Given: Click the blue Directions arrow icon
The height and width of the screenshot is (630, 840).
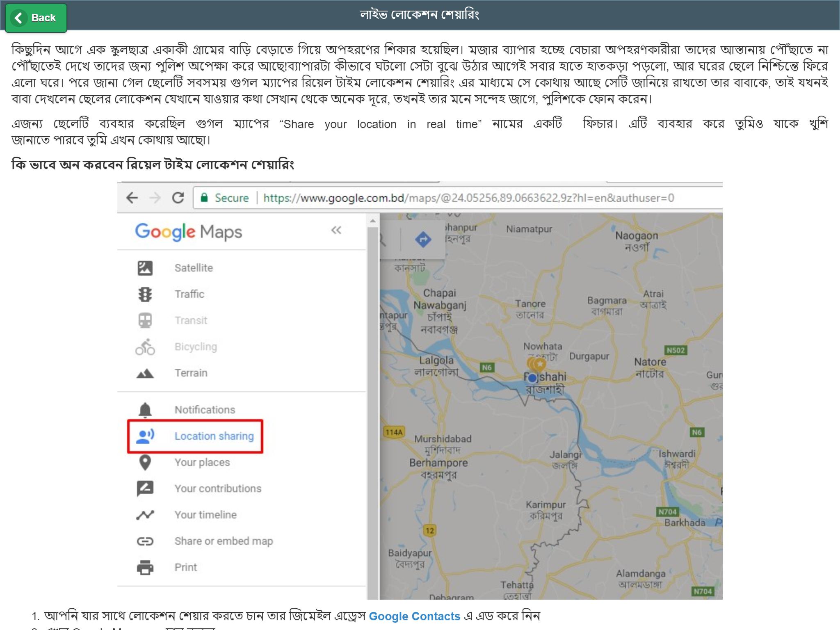Looking at the screenshot, I should point(423,239).
